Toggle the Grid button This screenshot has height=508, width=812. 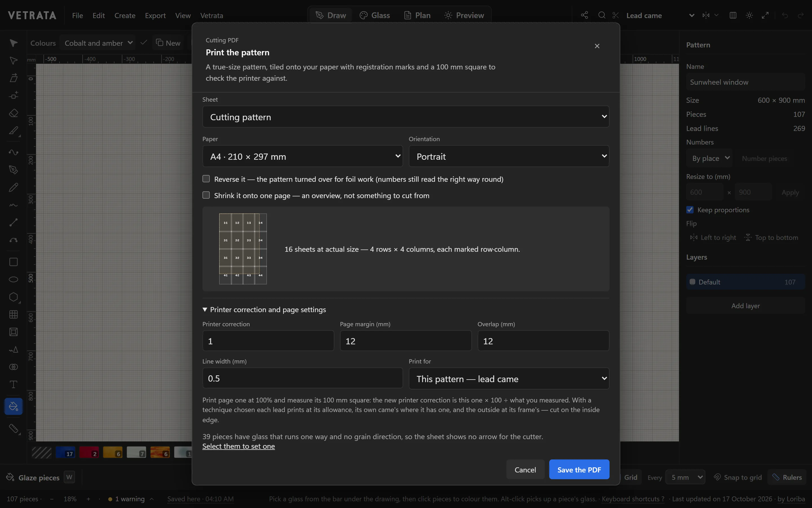point(630,478)
